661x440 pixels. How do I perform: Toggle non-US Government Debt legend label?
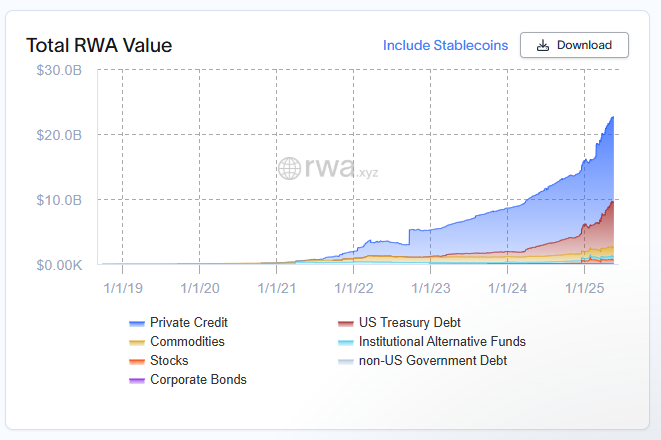point(433,361)
